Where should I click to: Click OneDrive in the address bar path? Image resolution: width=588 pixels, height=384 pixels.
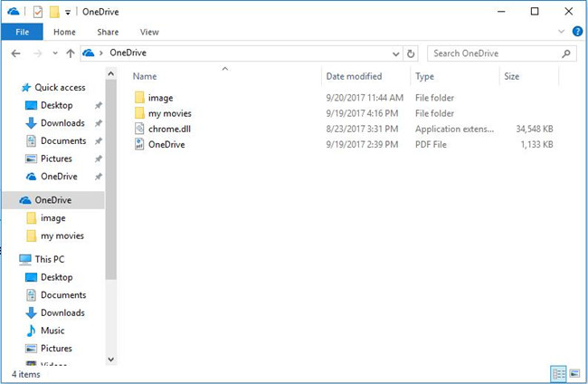[128, 53]
